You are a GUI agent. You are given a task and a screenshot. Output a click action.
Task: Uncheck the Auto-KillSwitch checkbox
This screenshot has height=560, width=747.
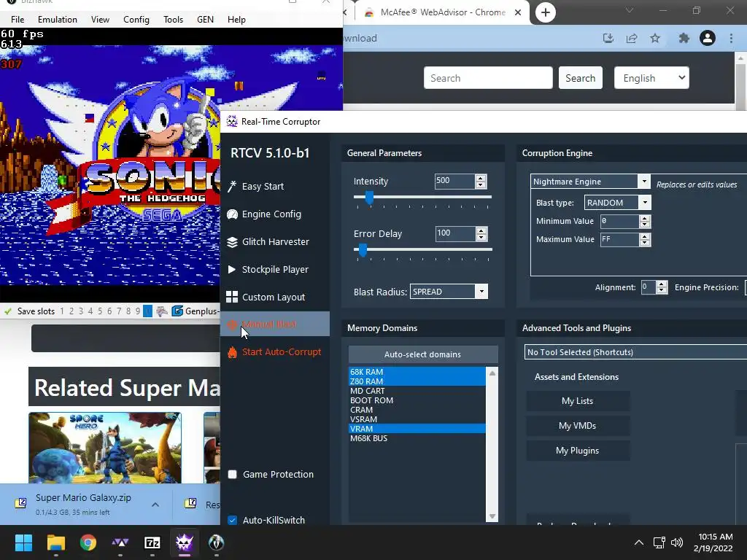click(x=233, y=520)
